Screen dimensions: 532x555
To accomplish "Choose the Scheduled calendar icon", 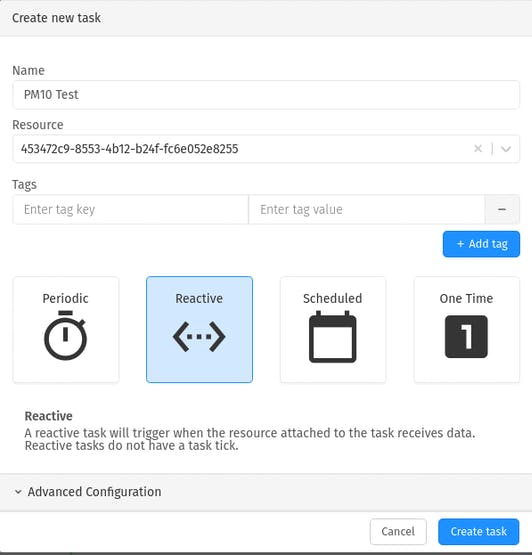I will [333, 337].
